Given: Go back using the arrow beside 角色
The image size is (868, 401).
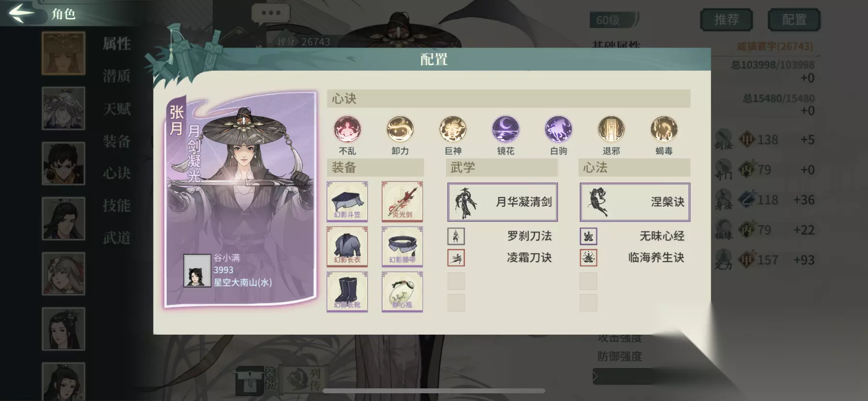Looking at the screenshot, I should 22,13.
